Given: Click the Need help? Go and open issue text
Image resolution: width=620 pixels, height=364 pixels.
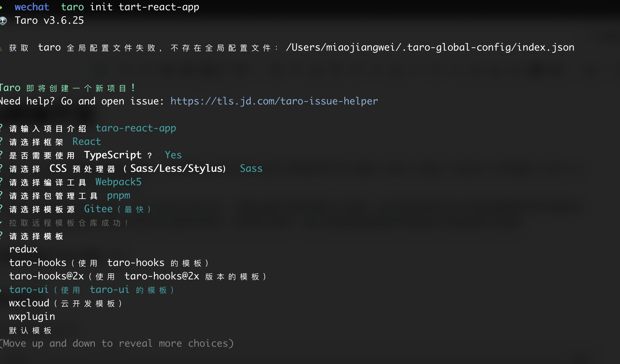Looking at the screenshot, I should (82, 101).
